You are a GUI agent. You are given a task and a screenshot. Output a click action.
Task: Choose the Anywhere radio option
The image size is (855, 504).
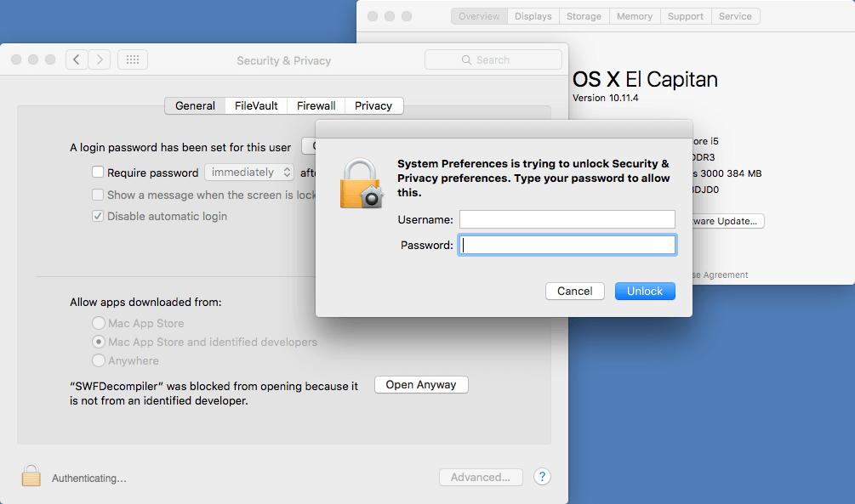99,360
